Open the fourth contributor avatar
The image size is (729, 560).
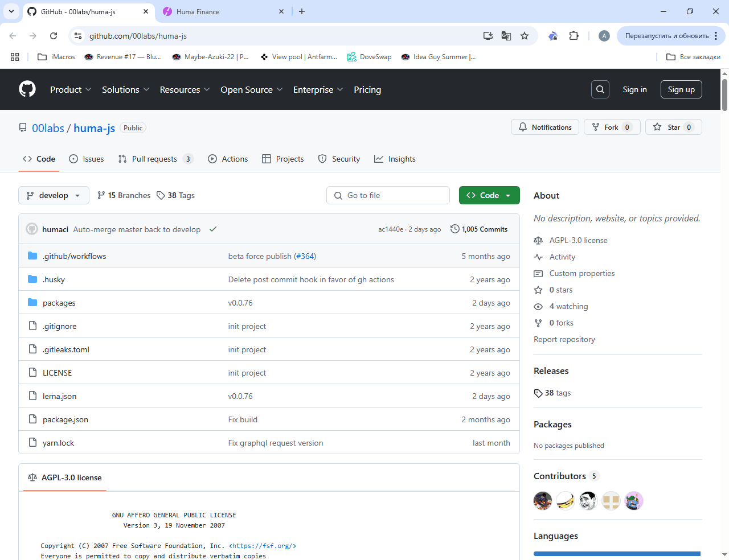click(x=611, y=501)
